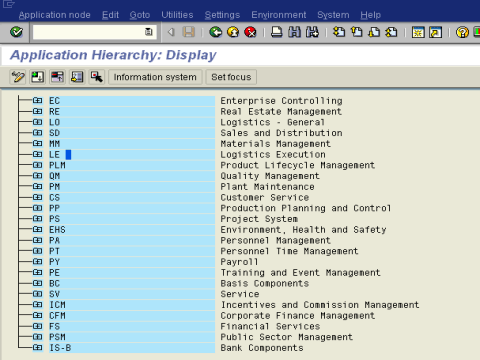
Task: Click the green checkmark Enter icon
Action: [x=16, y=32]
